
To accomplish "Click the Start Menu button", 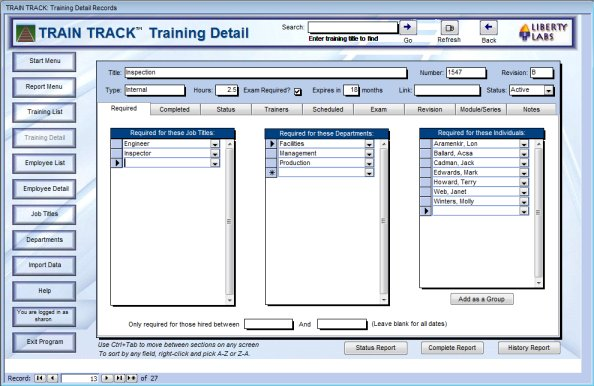I will pos(44,61).
